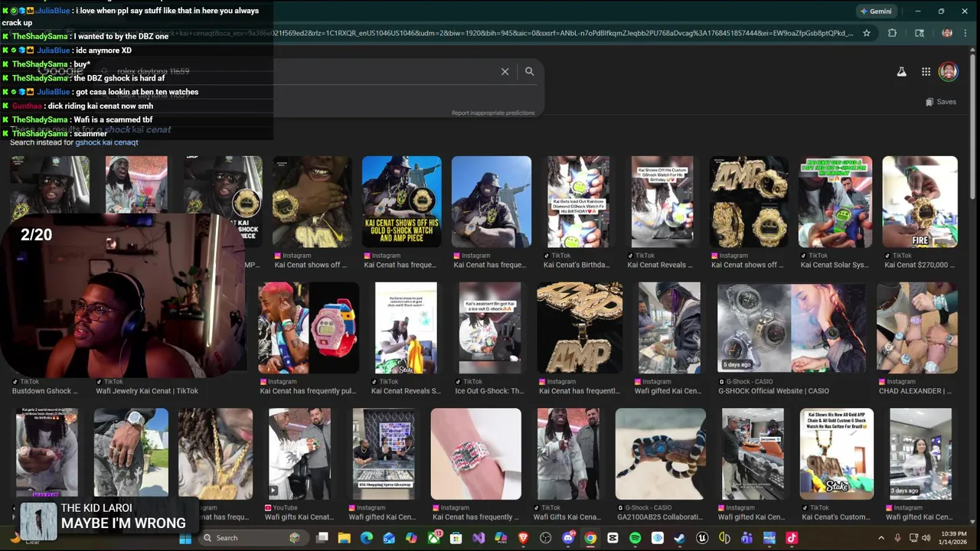Open Spotify from the taskbar

635,538
